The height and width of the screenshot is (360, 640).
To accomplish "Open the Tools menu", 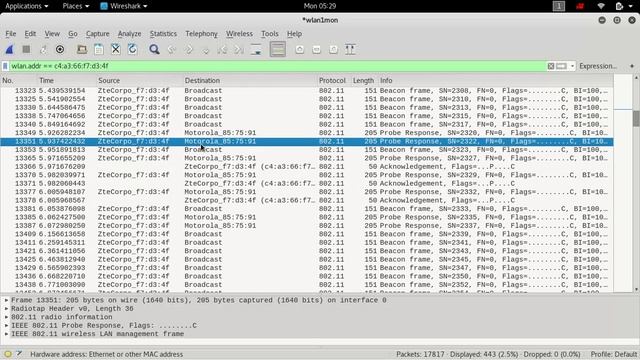I will coord(270,34).
